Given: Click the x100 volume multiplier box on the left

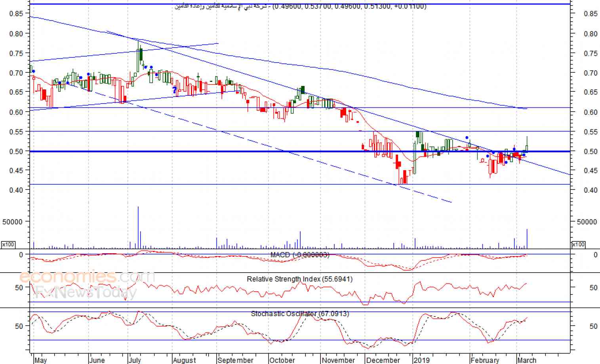Looking at the screenshot, I should 8,245.
